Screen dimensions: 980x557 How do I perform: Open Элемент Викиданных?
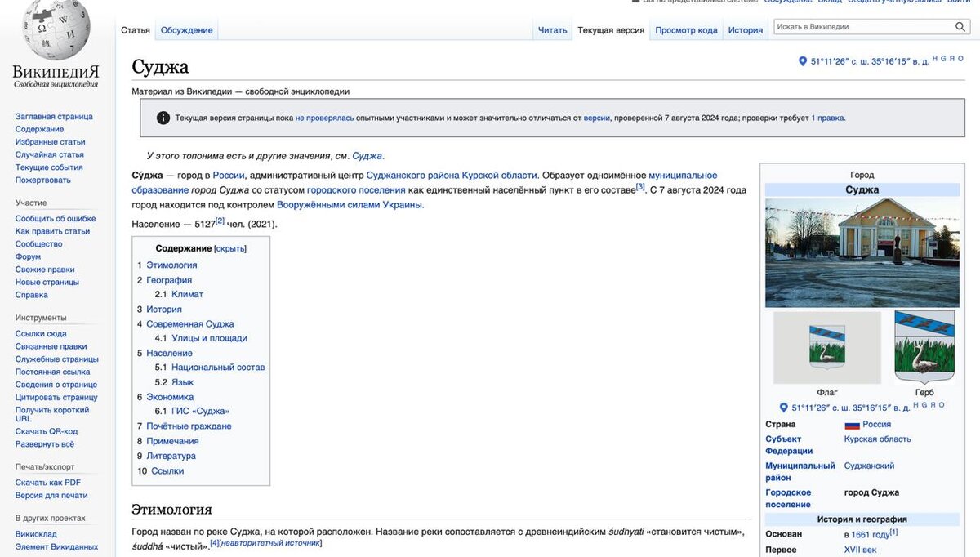[56, 546]
